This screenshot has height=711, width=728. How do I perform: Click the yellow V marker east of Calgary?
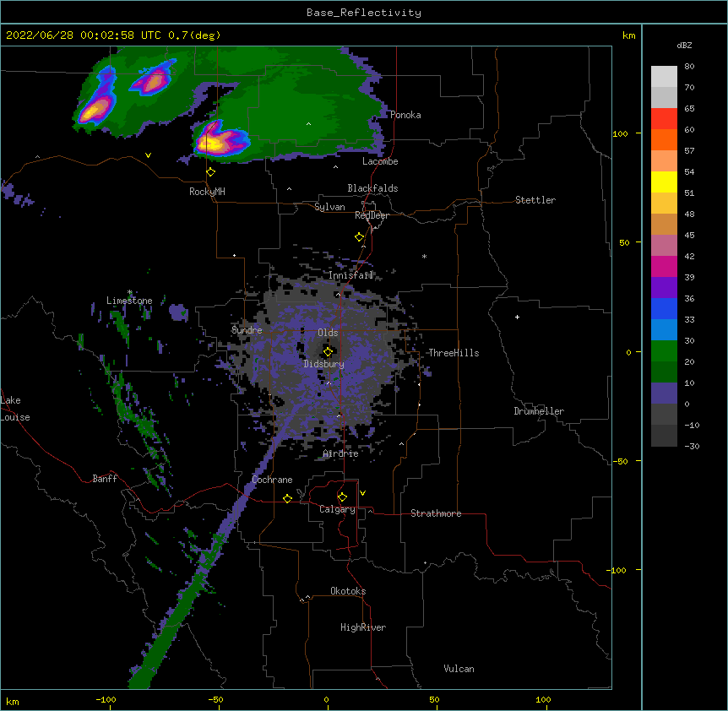(x=362, y=493)
